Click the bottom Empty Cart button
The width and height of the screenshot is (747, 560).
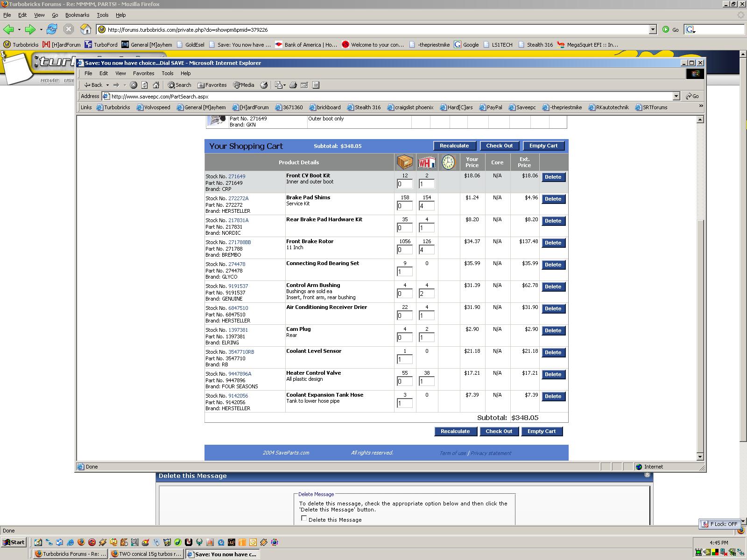pyautogui.click(x=542, y=431)
